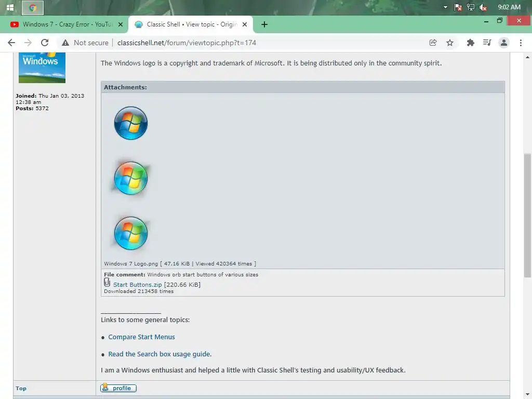The height and width of the screenshot is (399, 532).
Task: Click the scrollbar up arrow
Action: [527, 57]
